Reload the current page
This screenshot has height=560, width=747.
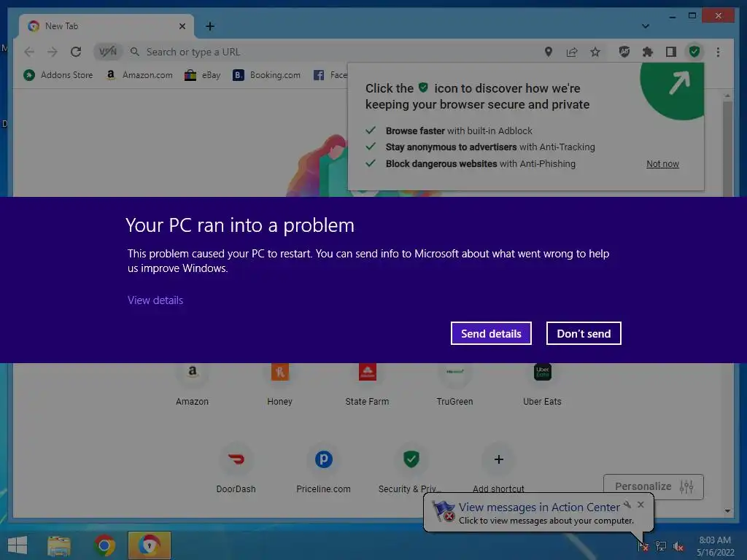point(76,52)
